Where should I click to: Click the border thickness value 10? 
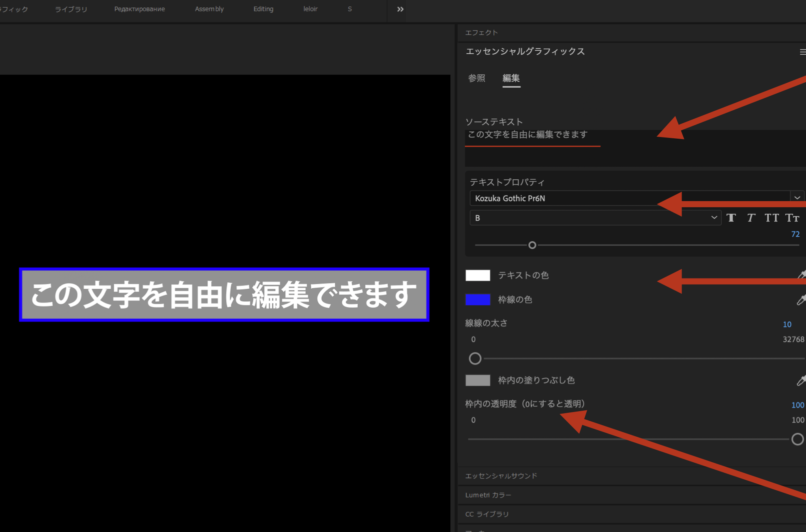(x=787, y=324)
